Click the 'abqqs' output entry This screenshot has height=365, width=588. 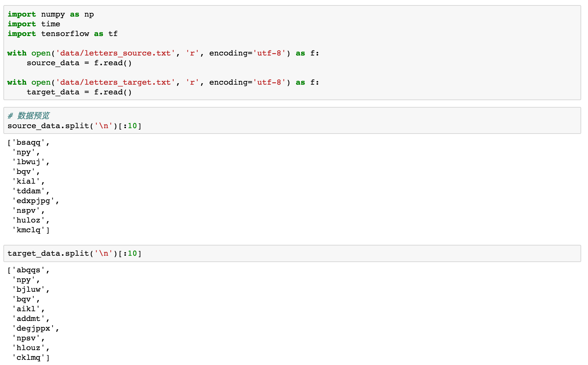[x=28, y=270]
